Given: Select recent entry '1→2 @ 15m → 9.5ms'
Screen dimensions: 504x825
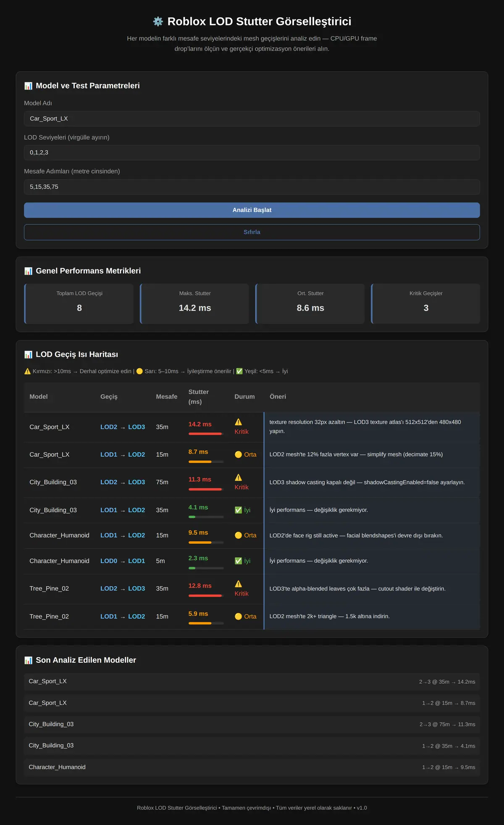Looking at the screenshot, I should tap(252, 767).
